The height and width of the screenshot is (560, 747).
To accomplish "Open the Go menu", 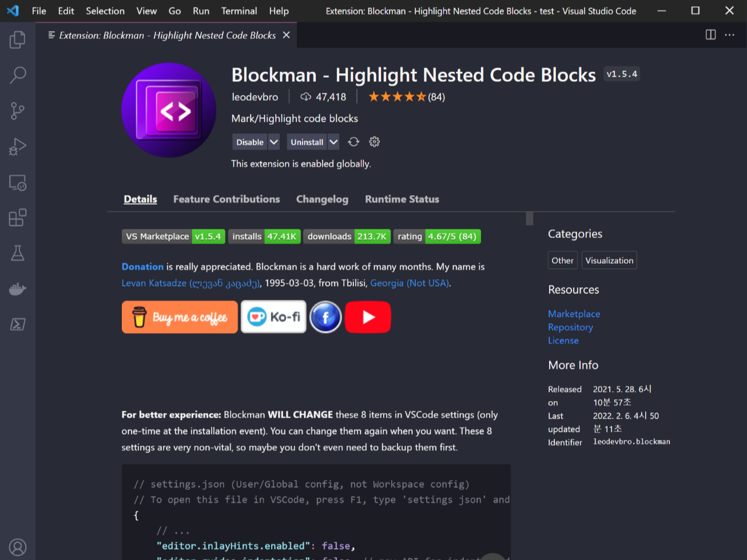I will pos(174,11).
